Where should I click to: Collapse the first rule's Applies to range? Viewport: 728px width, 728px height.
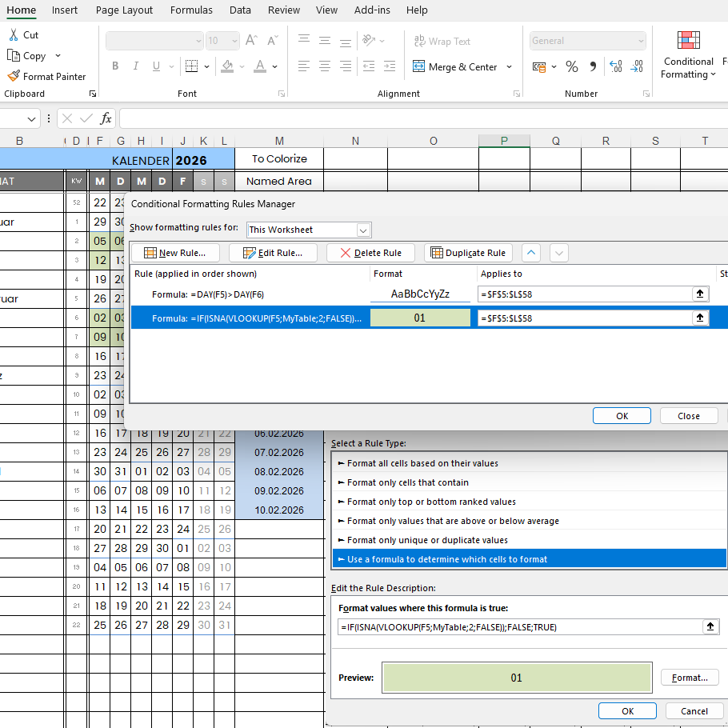click(x=701, y=294)
